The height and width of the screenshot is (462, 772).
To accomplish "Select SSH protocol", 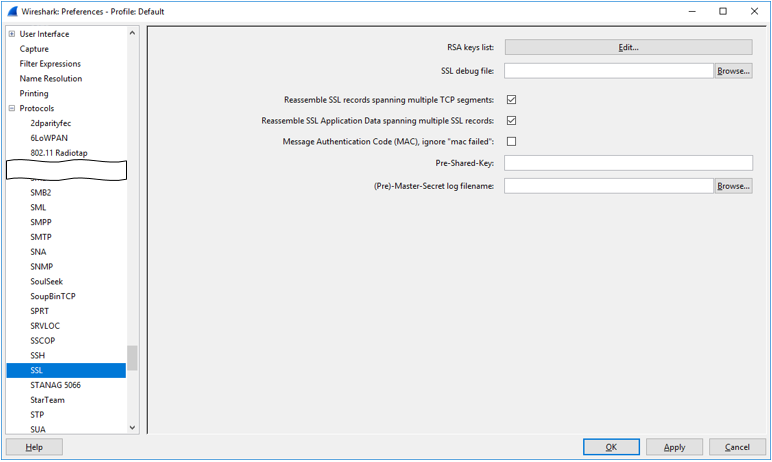I will (37, 355).
